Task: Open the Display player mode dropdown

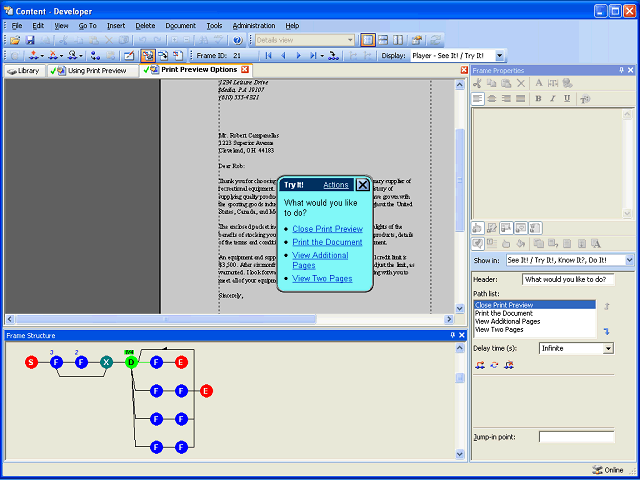Action: pos(500,56)
